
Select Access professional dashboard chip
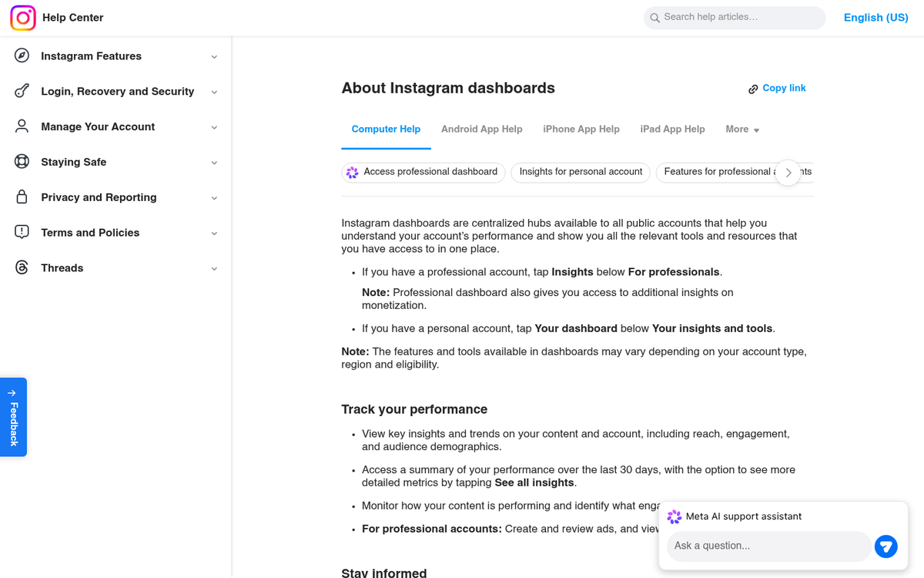(x=423, y=172)
